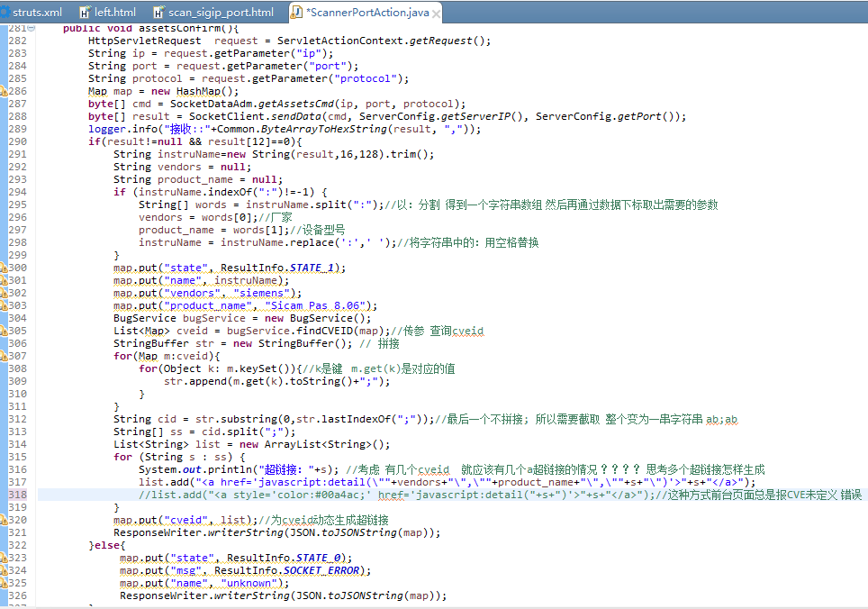Click the '}else{' on line 322
The height and width of the screenshot is (609, 868).
pyautogui.click(x=107, y=545)
